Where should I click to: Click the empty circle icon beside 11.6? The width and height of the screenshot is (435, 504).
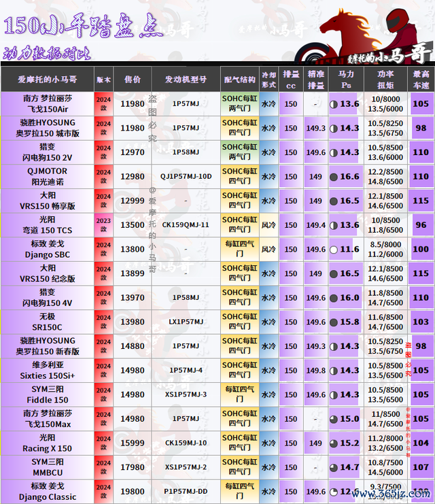[334, 250]
